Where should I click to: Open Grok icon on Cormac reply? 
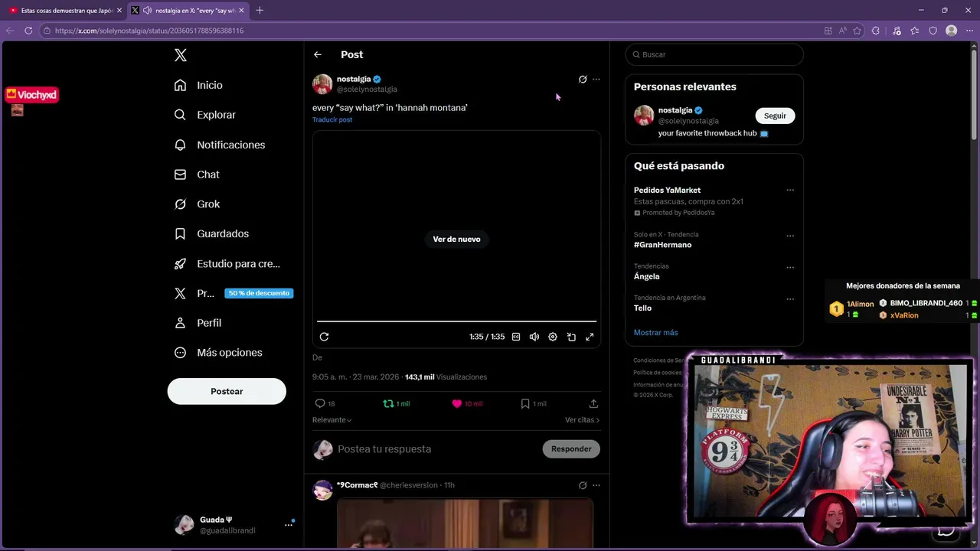pos(583,485)
